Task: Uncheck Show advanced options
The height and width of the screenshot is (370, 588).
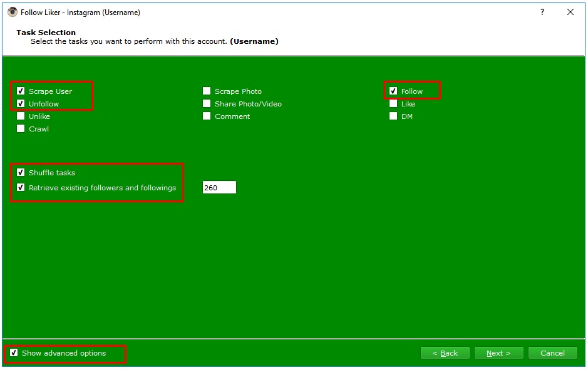Action: [x=14, y=352]
